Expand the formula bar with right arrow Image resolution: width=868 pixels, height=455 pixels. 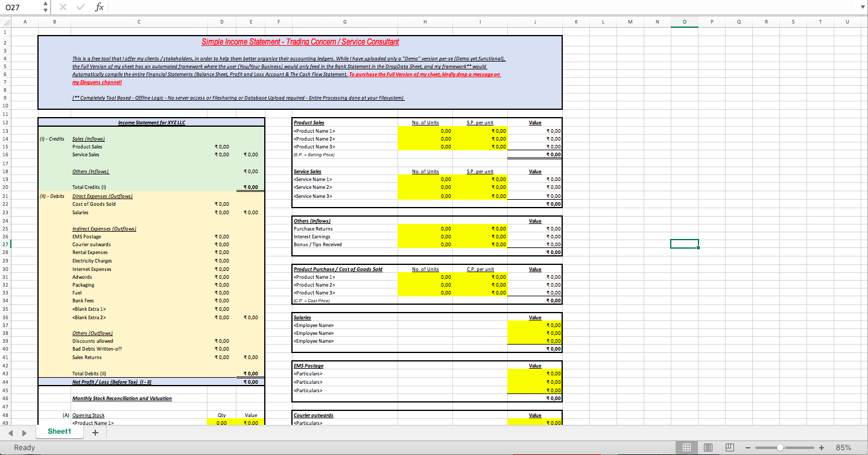click(x=861, y=7)
